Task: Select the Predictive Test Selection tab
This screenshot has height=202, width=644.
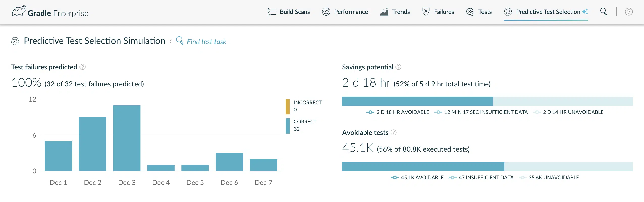Action: (x=546, y=12)
